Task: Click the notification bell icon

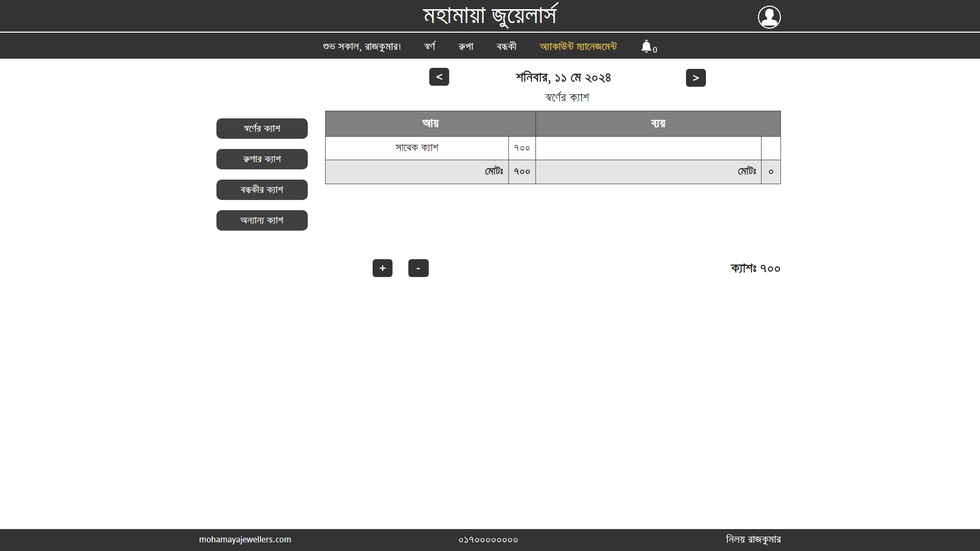Action: pos(646,46)
